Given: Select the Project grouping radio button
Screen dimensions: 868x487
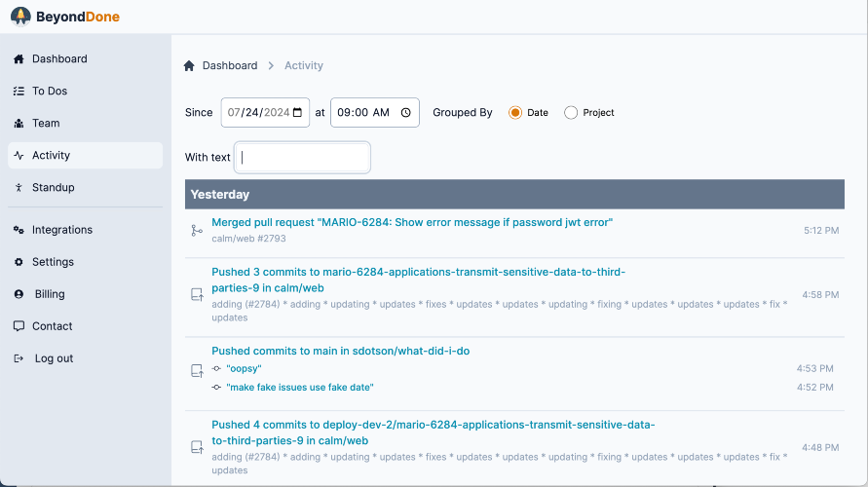Looking at the screenshot, I should click(571, 113).
